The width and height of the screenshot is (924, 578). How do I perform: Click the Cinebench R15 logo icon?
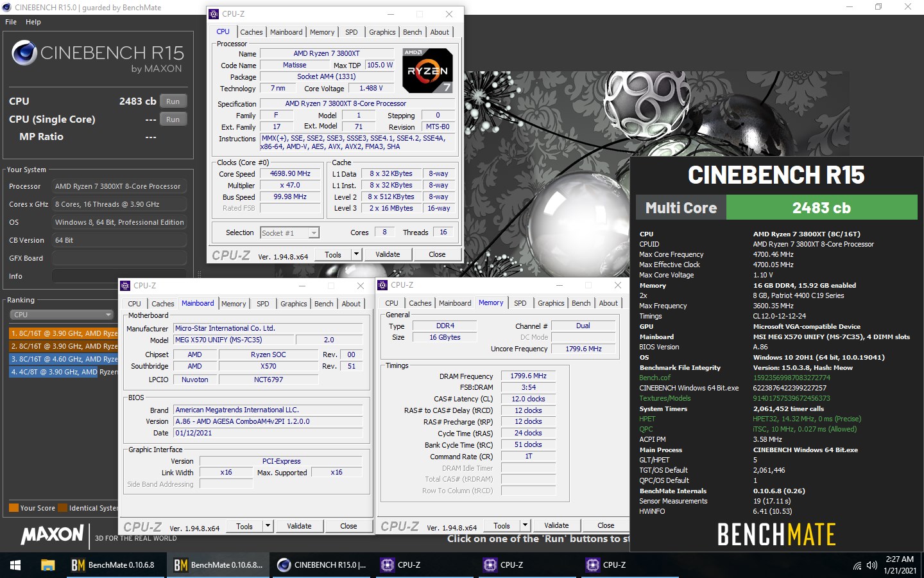pyautogui.click(x=24, y=53)
